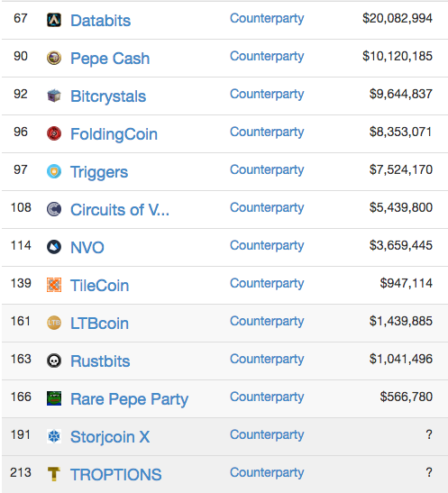448x493 pixels.
Task: Click the red FoldingCoin icon
Action: click(54, 133)
